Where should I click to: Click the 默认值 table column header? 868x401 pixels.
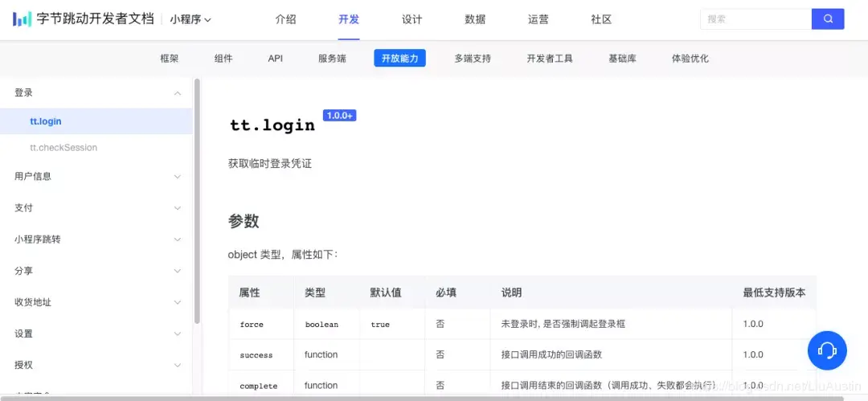pos(386,293)
